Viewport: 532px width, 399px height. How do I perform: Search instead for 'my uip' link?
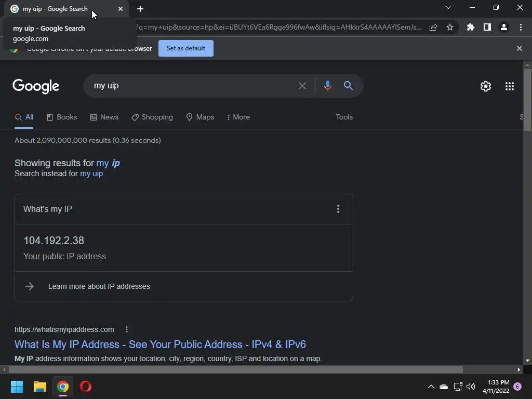[x=91, y=174]
